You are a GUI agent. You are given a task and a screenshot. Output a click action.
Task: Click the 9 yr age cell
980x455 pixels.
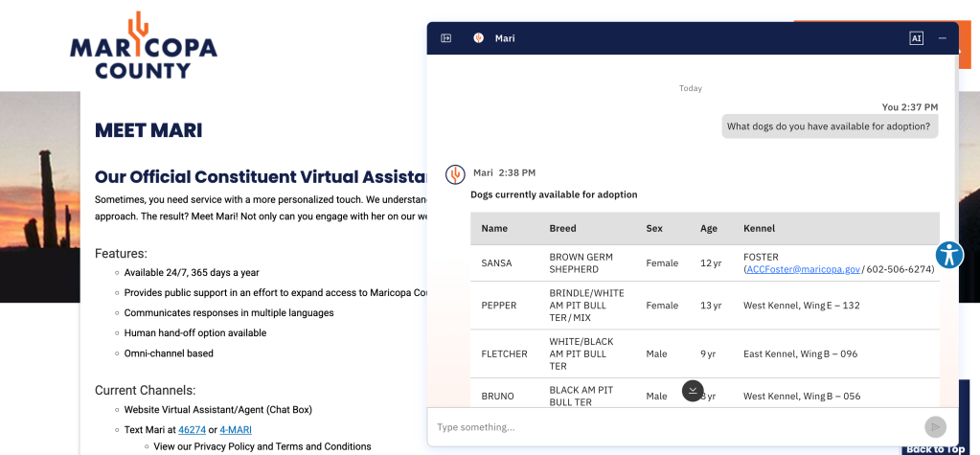708,353
